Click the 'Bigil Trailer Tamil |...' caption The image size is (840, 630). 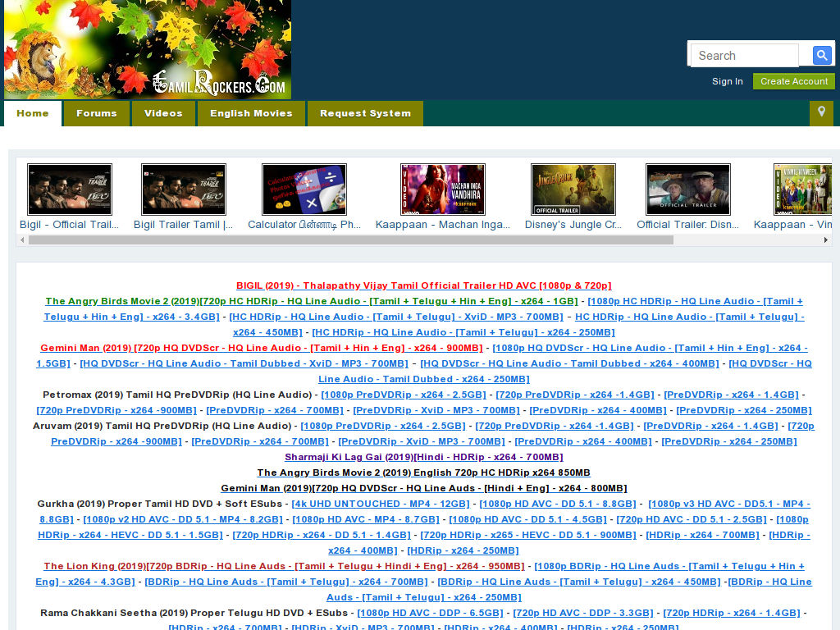pyautogui.click(x=183, y=225)
